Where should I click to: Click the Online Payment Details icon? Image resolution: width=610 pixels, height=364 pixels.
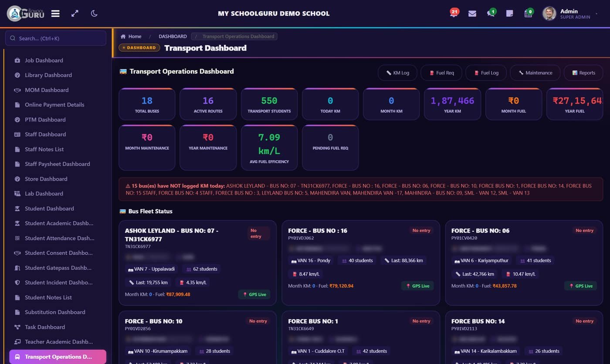17,105
